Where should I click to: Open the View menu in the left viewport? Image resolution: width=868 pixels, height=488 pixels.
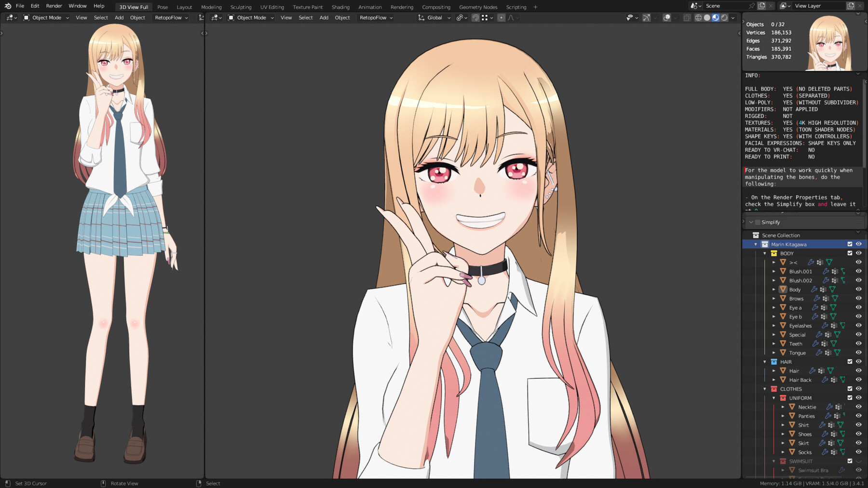click(81, 18)
